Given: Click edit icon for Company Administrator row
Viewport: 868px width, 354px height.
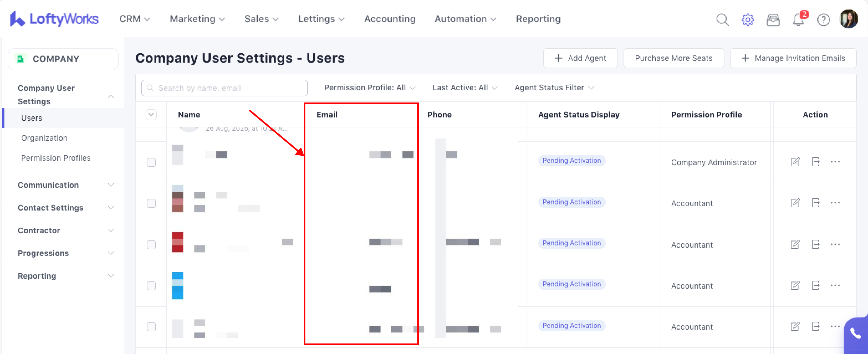Looking at the screenshot, I should [x=795, y=162].
